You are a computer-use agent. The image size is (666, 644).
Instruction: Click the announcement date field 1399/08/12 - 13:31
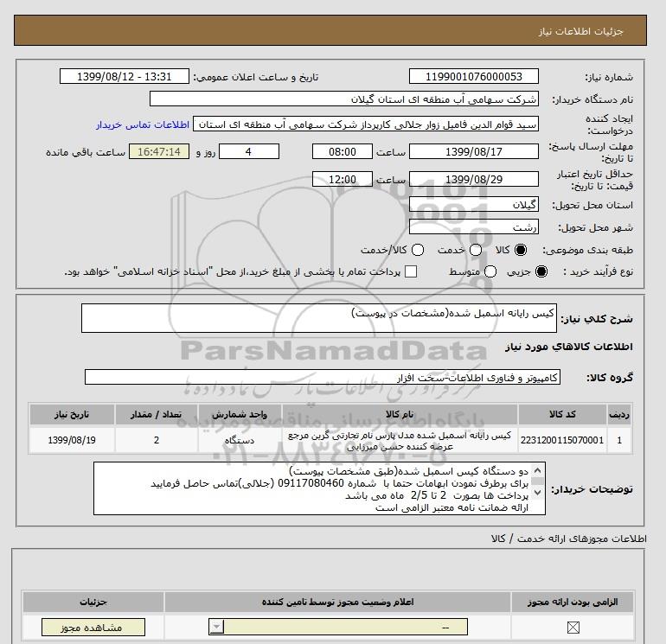click(124, 76)
